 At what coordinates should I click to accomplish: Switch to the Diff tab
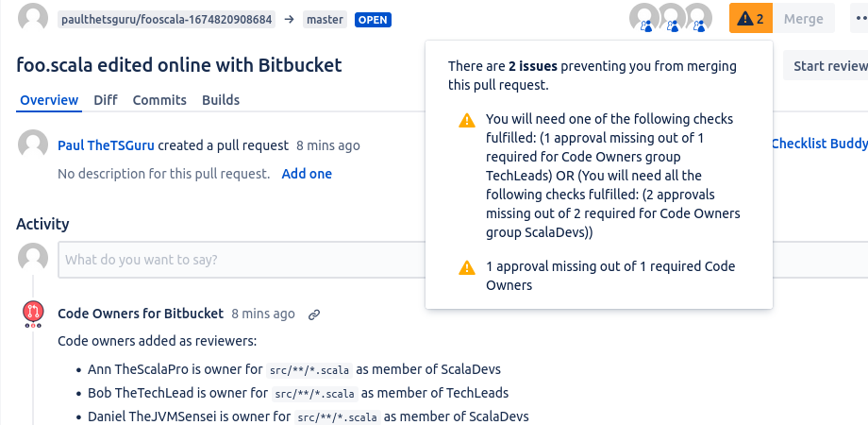(x=105, y=100)
